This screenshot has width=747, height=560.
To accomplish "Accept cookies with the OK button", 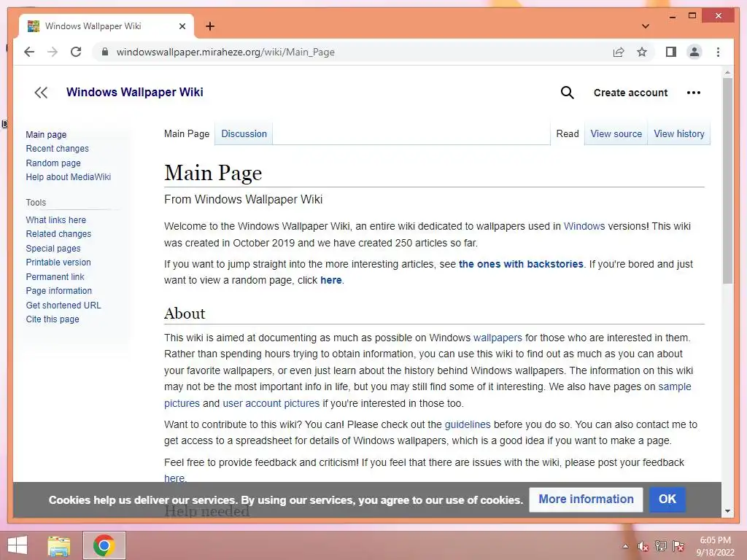I will (667, 499).
